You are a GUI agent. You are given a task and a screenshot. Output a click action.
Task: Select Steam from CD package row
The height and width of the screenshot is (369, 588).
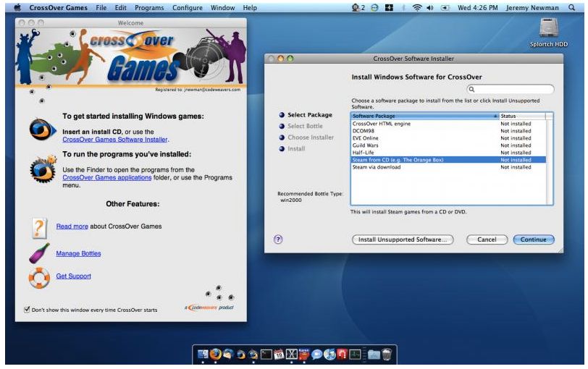[x=448, y=160]
